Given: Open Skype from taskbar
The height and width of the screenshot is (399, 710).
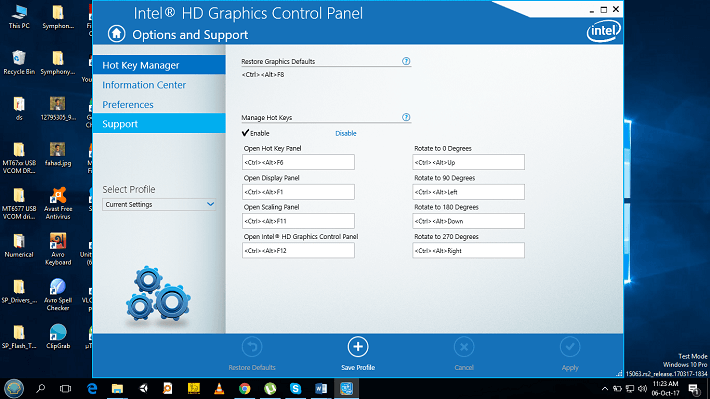Looking at the screenshot, I should pyautogui.click(x=296, y=389).
